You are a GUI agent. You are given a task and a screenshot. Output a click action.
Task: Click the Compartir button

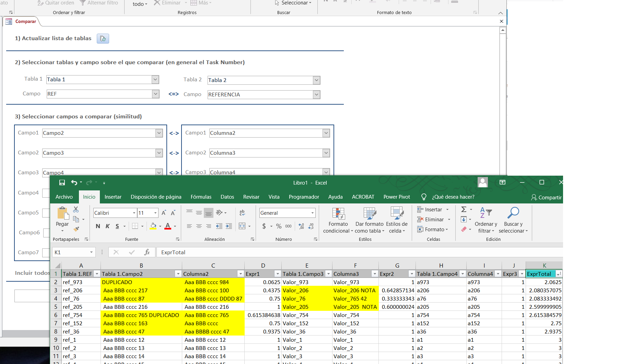(x=546, y=197)
